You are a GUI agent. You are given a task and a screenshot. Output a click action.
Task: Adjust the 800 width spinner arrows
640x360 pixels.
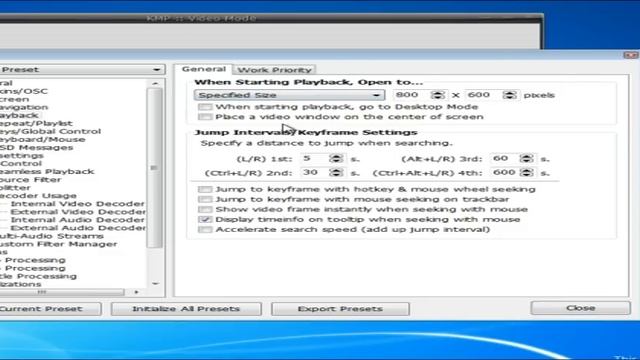pos(438,95)
